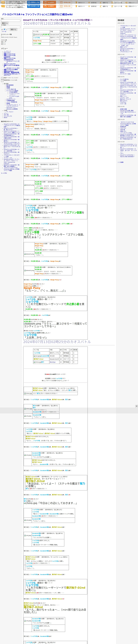
Task: Open 会議室 board link
Action: pos(8,88)
